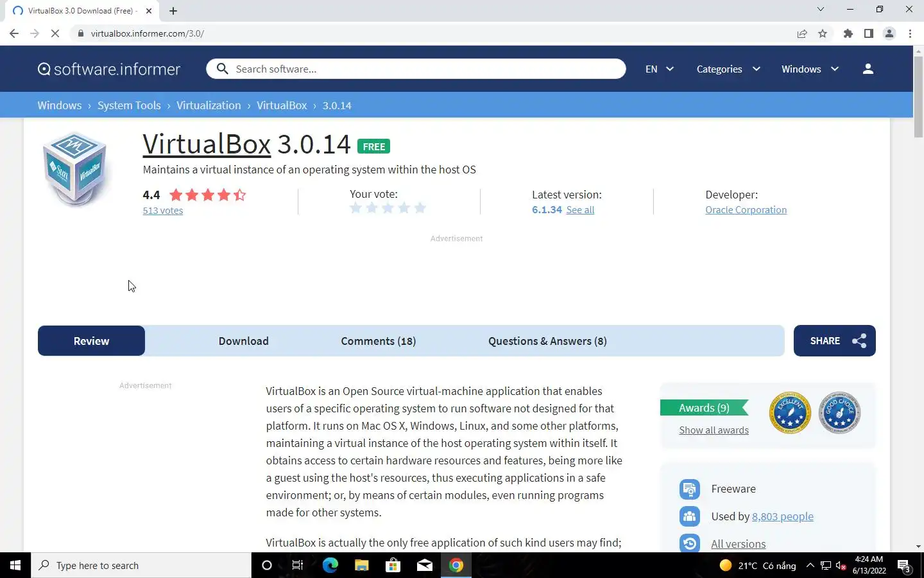Close the VirtualBox 3.0 Download tab
Screen dimensions: 924x578
(x=149, y=11)
